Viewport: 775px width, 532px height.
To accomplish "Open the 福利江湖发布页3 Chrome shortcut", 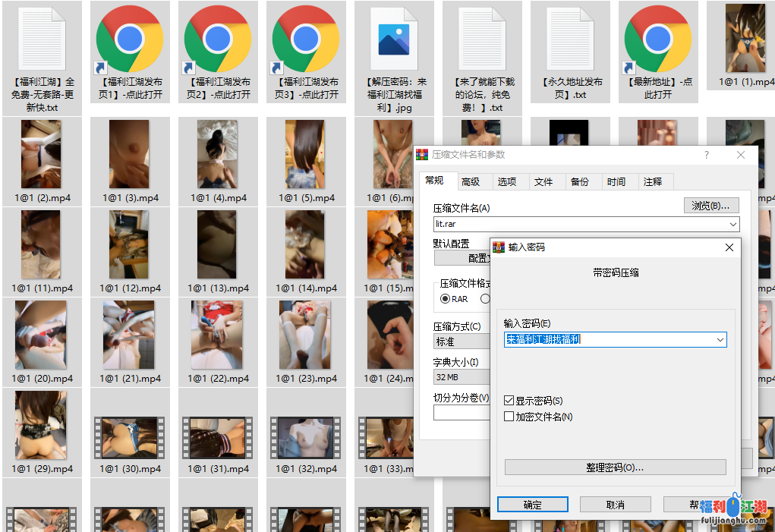I will [x=306, y=38].
